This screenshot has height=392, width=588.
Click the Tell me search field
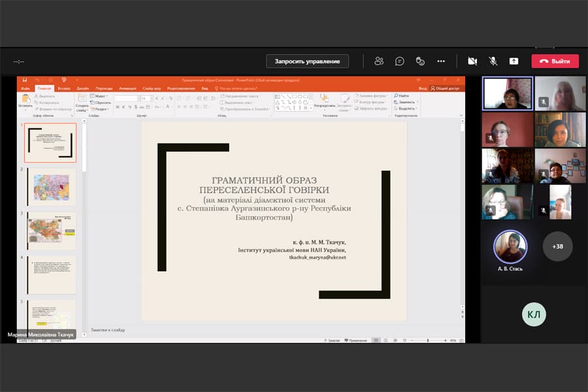[236, 89]
